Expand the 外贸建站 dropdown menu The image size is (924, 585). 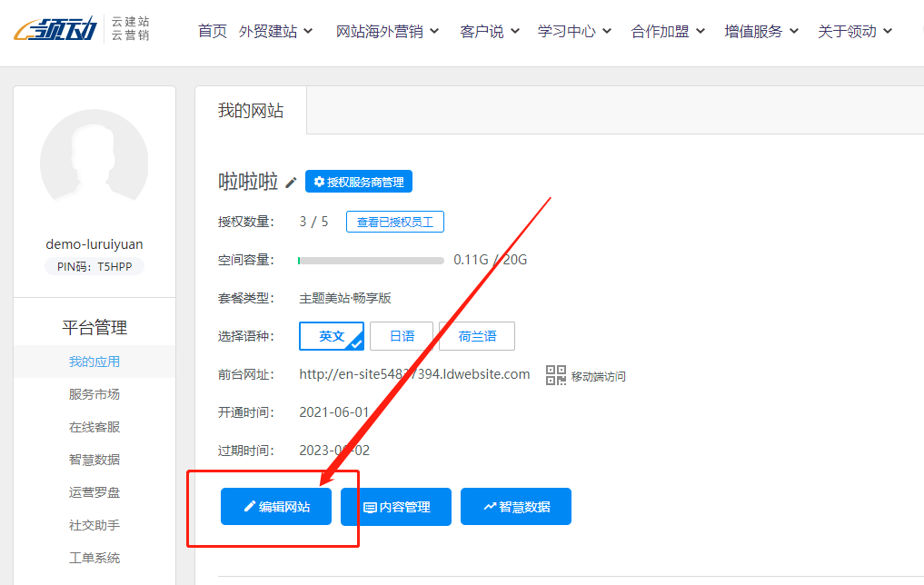[276, 31]
